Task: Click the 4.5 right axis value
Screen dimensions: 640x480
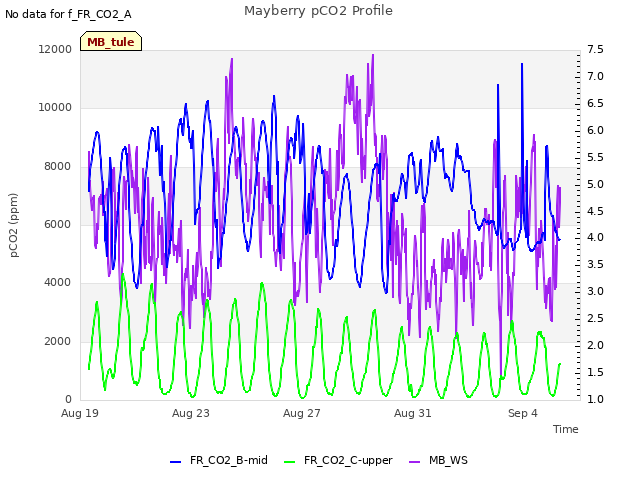Action: (595, 211)
